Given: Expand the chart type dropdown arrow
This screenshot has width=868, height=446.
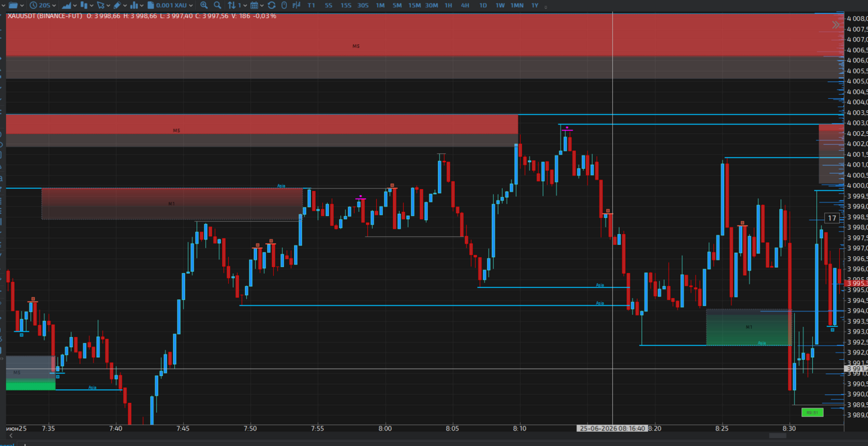Looking at the screenshot, I should [75, 5].
